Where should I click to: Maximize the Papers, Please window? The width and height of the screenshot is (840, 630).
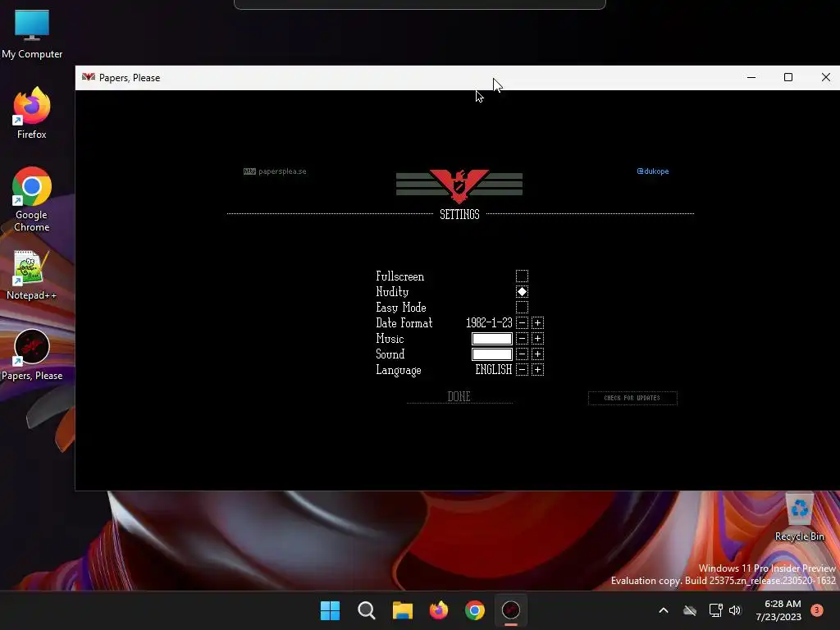pos(788,78)
